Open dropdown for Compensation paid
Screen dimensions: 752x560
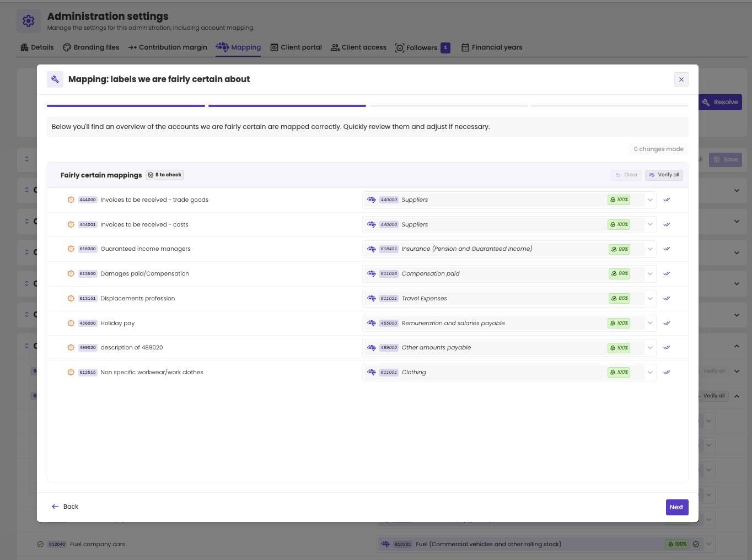click(x=650, y=274)
